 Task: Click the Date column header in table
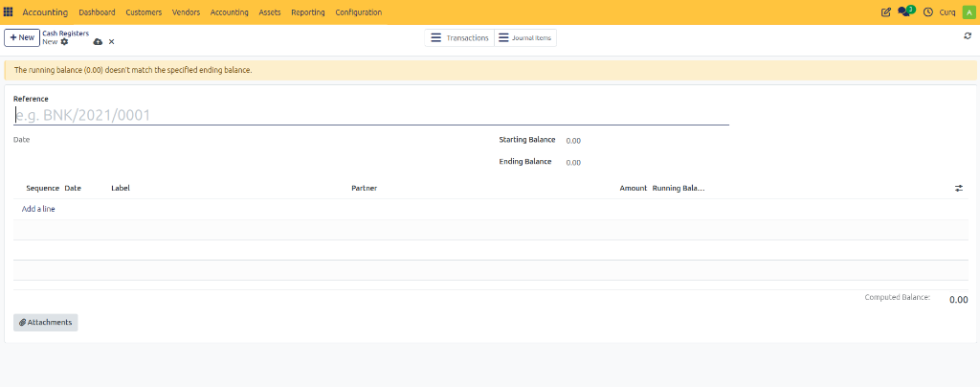pyautogui.click(x=73, y=188)
